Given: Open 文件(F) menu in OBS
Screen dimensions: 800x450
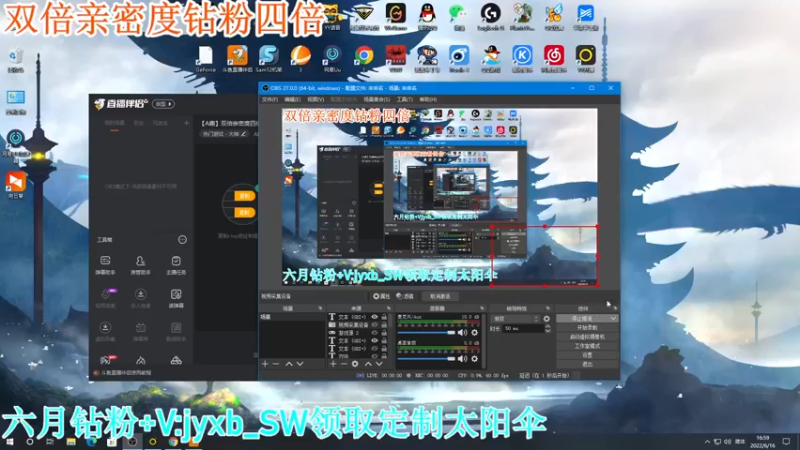Looking at the screenshot, I should (x=270, y=99).
